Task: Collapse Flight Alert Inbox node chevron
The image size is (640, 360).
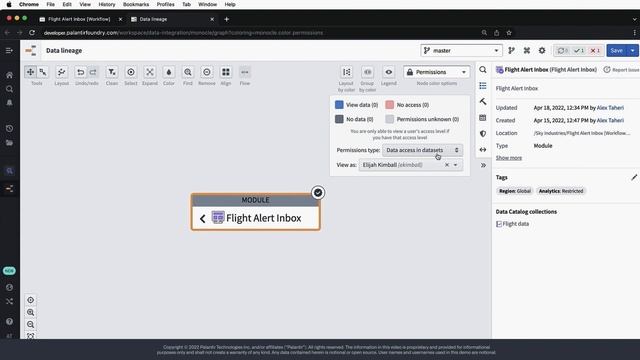Action: [202, 218]
